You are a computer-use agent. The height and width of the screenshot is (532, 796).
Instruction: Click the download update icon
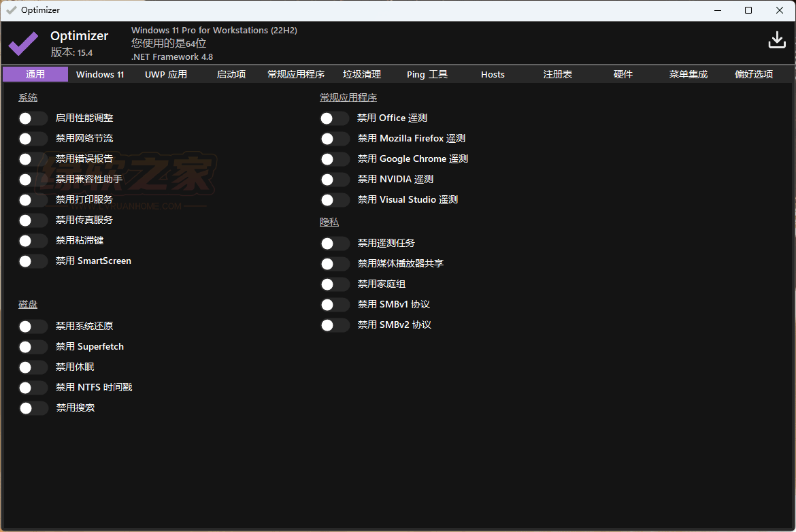tap(777, 40)
